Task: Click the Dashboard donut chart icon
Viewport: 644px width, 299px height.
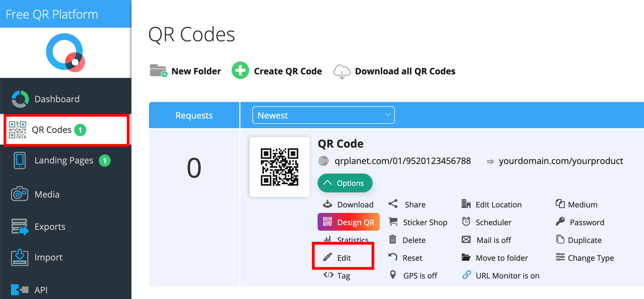Action: tap(20, 99)
